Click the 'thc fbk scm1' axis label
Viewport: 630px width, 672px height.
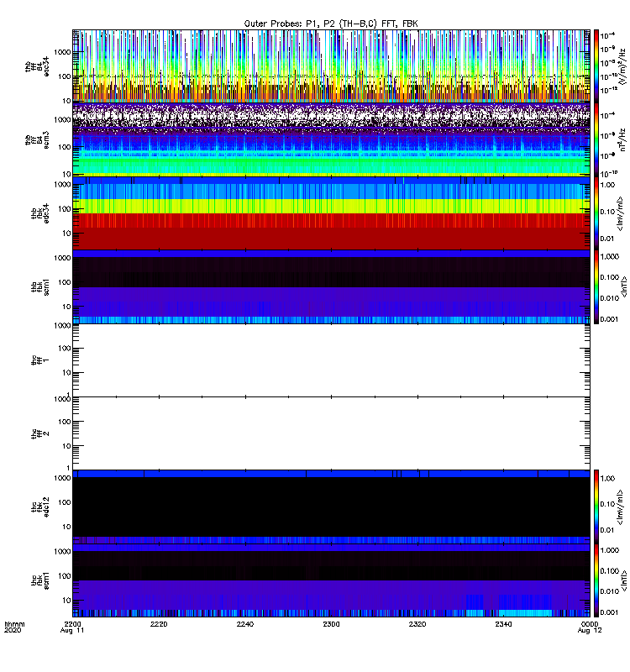[x=40, y=580]
